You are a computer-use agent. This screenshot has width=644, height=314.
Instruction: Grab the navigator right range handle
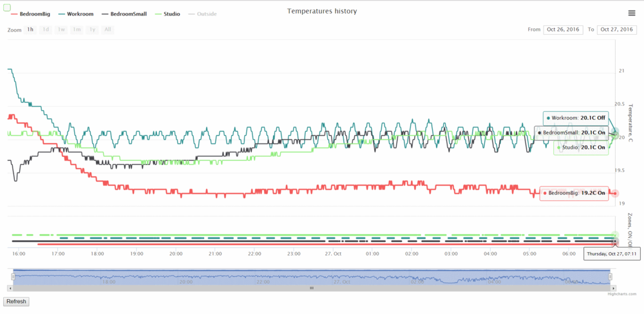(611, 277)
